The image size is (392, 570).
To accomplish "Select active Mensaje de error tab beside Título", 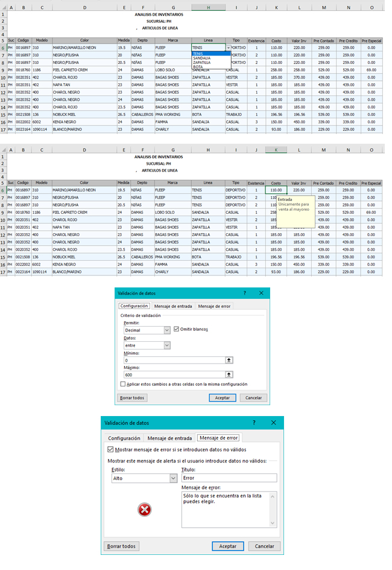I will (219, 438).
